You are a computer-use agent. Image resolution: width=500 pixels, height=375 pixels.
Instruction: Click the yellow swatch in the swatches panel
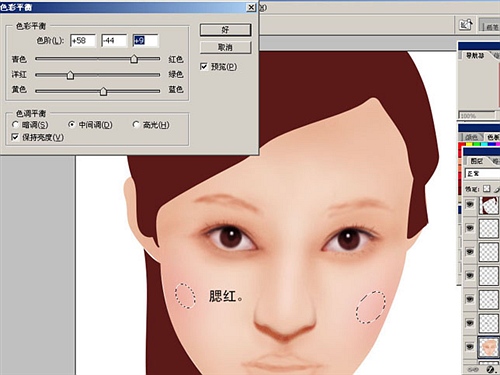click(469, 144)
